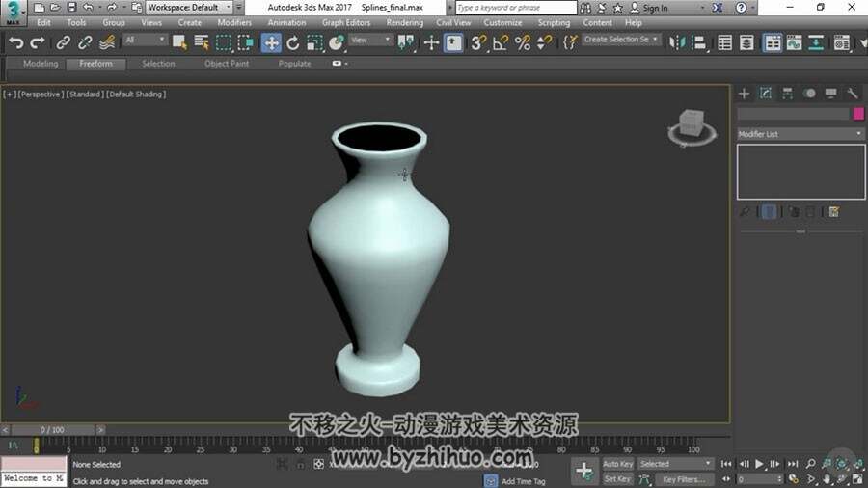Open the Modifiers menu
868x488 pixels.
point(234,23)
